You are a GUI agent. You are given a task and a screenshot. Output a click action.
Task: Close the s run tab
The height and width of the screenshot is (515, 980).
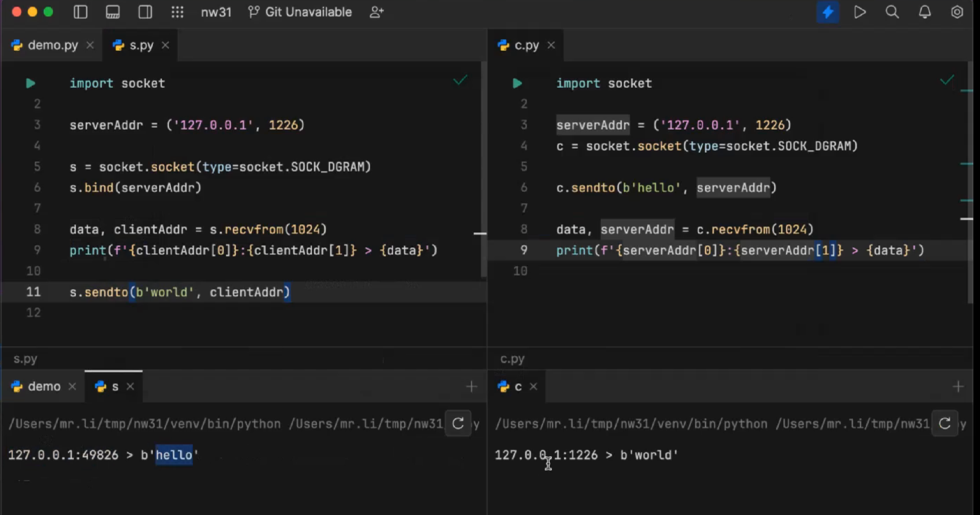[130, 387]
